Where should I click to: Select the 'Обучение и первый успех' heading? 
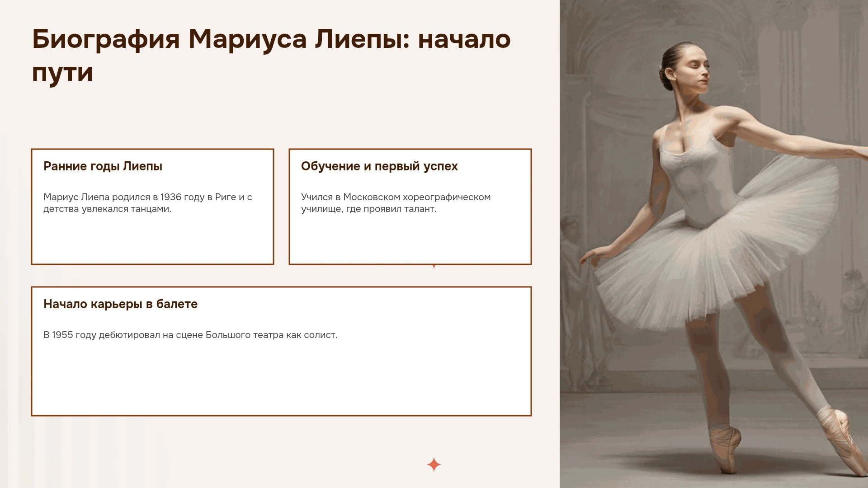click(379, 166)
